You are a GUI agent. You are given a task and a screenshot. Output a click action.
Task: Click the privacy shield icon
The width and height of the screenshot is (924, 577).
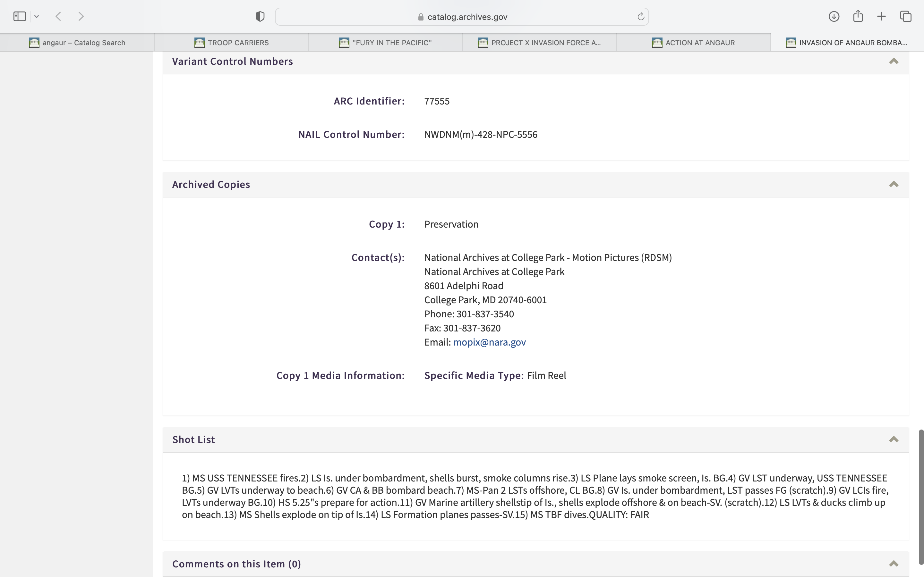coord(260,16)
